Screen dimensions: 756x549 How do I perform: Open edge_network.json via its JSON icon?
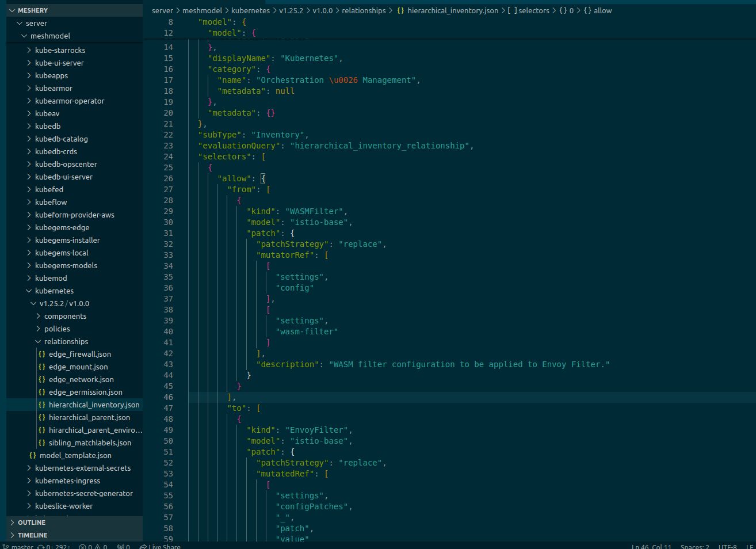[x=42, y=379]
